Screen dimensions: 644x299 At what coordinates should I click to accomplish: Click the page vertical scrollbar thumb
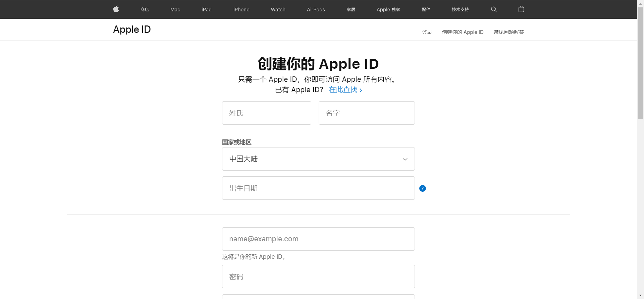click(640, 63)
